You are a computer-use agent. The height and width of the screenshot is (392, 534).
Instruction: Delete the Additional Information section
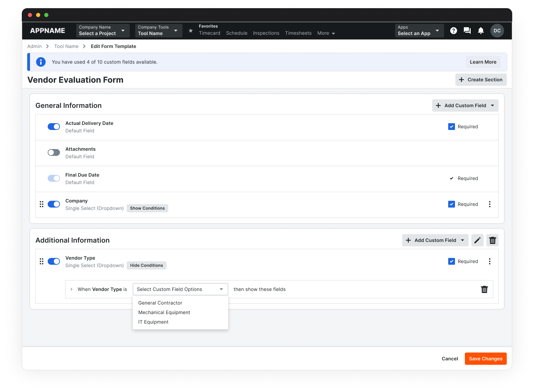point(492,240)
